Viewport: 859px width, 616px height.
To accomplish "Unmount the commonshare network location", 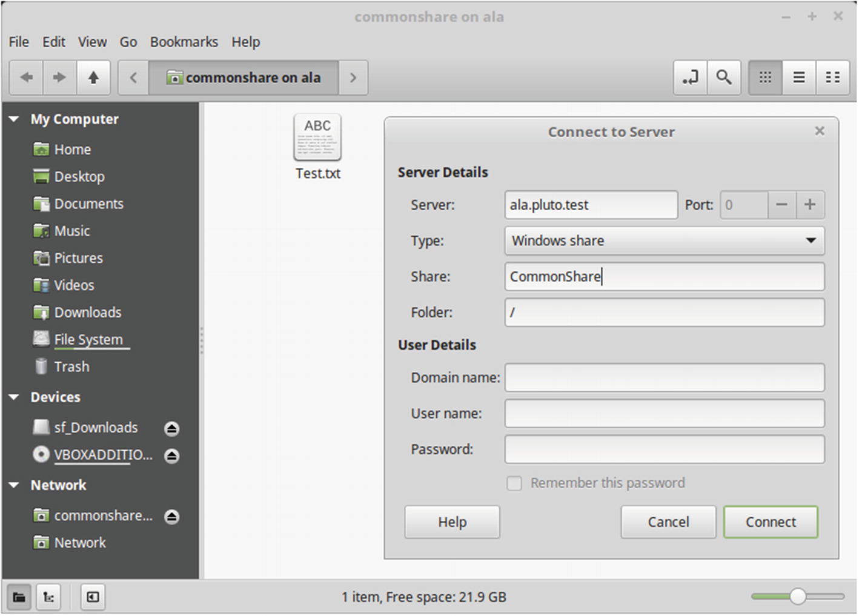I will (x=171, y=517).
